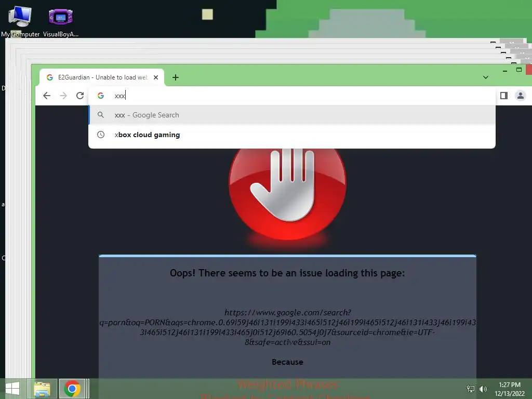Close the E2Guardian tab
The height and width of the screenshot is (399, 532).
pos(156,77)
